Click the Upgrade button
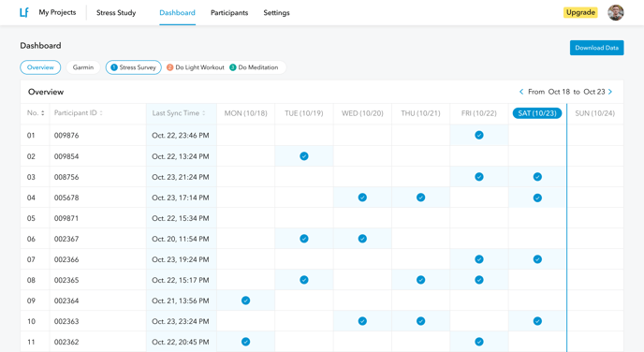Screen dimensions: 644x352 [x=580, y=12]
